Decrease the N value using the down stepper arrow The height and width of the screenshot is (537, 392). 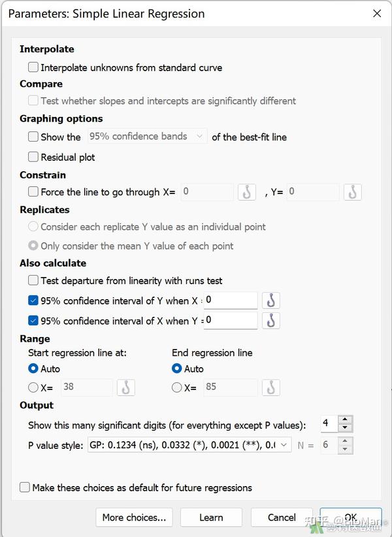pos(345,448)
